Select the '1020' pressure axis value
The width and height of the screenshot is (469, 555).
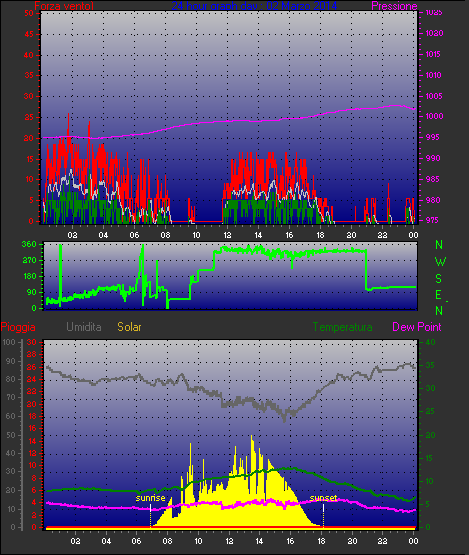point(434,33)
